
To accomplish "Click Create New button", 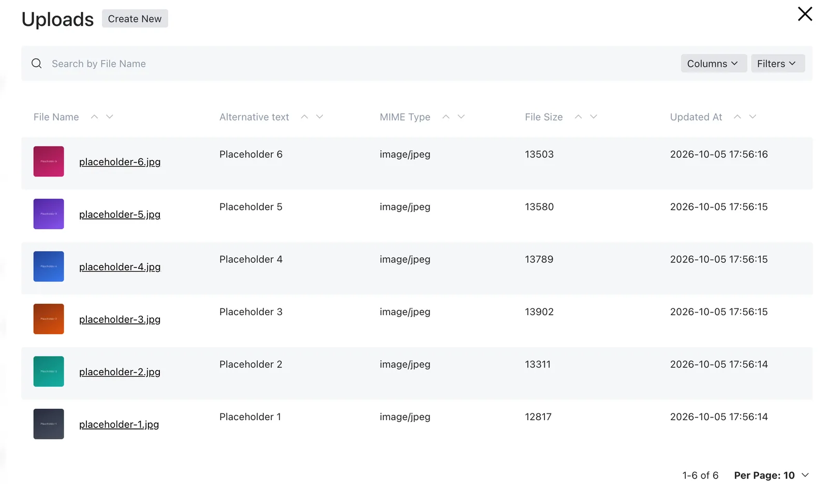I will (135, 19).
